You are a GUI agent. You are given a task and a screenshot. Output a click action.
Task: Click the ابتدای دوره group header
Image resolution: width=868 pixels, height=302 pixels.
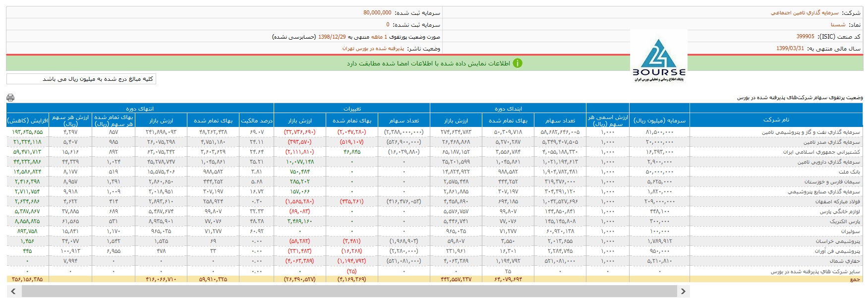pos(508,108)
